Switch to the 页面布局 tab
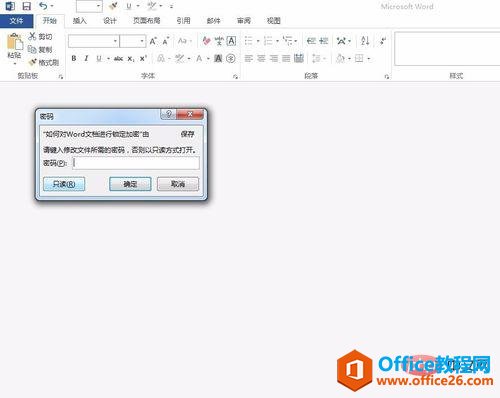 pos(147,21)
